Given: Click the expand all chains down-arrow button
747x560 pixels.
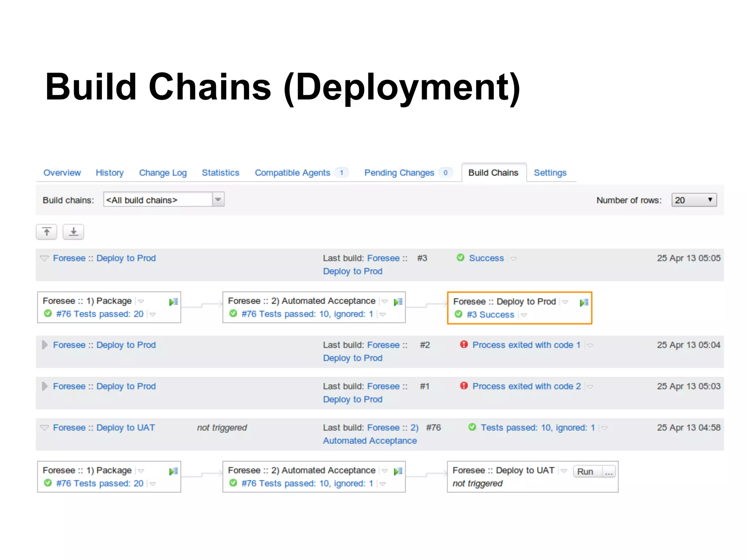Looking at the screenshot, I should (73, 232).
